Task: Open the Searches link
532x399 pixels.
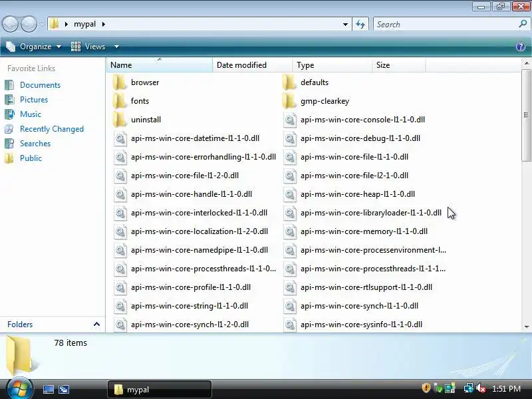Action: coord(35,144)
